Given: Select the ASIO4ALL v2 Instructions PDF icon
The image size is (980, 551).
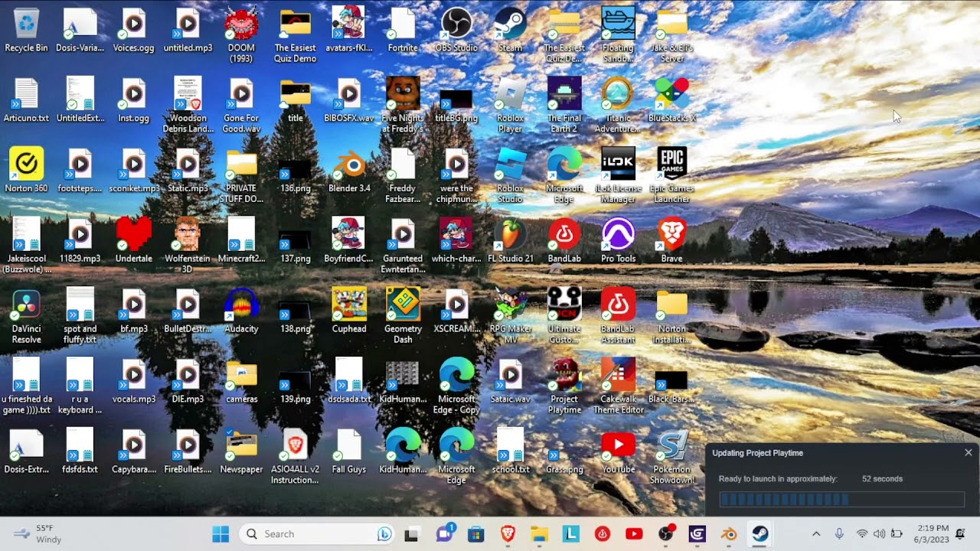Looking at the screenshot, I should tap(295, 458).
